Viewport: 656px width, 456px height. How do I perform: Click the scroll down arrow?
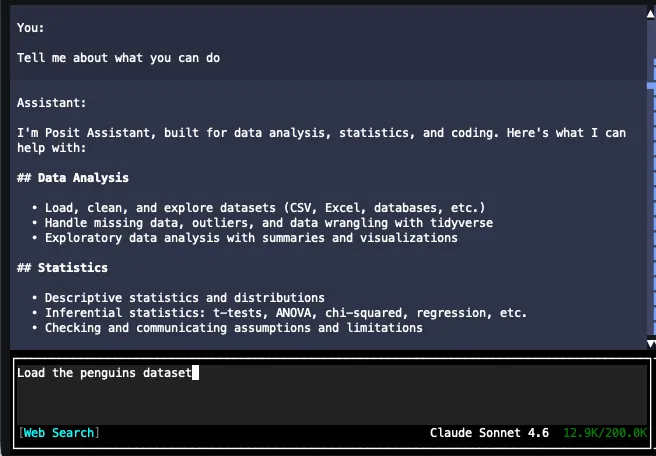coord(650,343)
